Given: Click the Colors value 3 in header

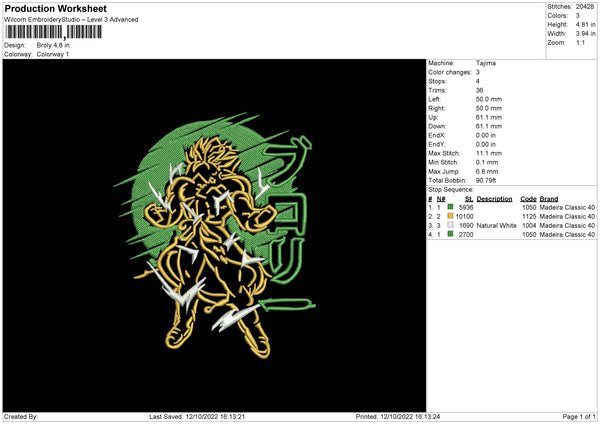Looking at the screenshot, I should [x=578, y=16].
